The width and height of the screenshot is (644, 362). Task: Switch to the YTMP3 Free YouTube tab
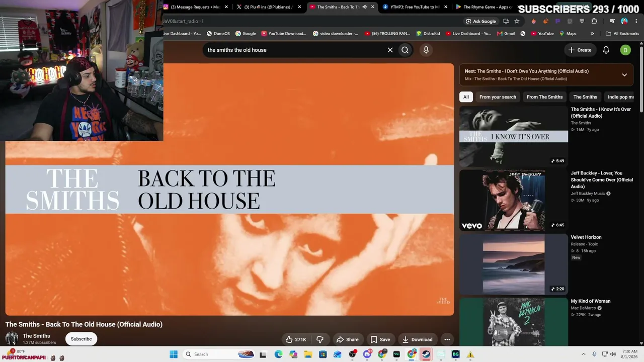click(x=415, y=7)
